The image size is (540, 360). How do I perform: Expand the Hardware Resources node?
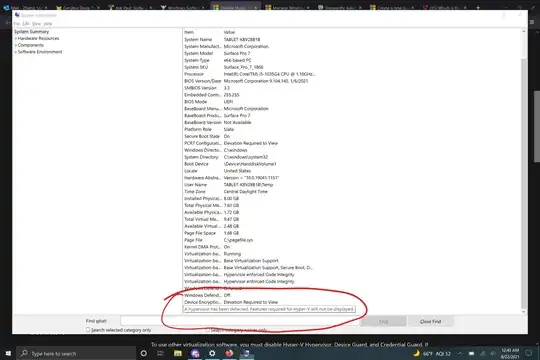click(x=15, y=39)
